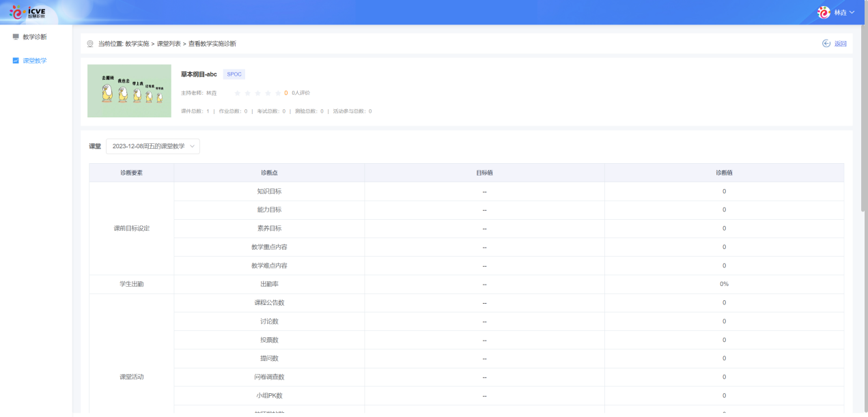
Task: Click the 课堂教学 chart icon
Action: coord(16,61)
